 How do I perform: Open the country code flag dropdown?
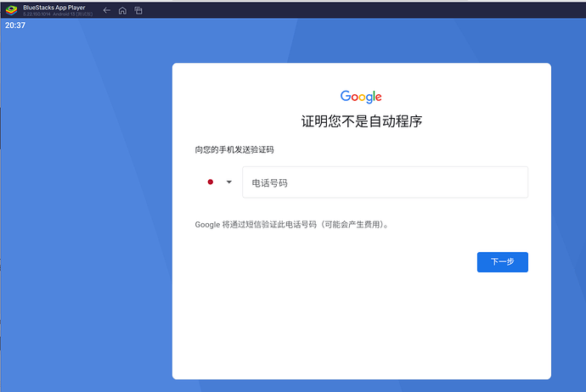pos(229,182)
